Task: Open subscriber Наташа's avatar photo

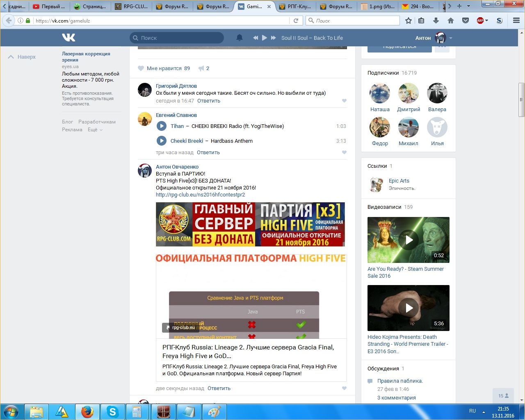Action: point(380,93)
